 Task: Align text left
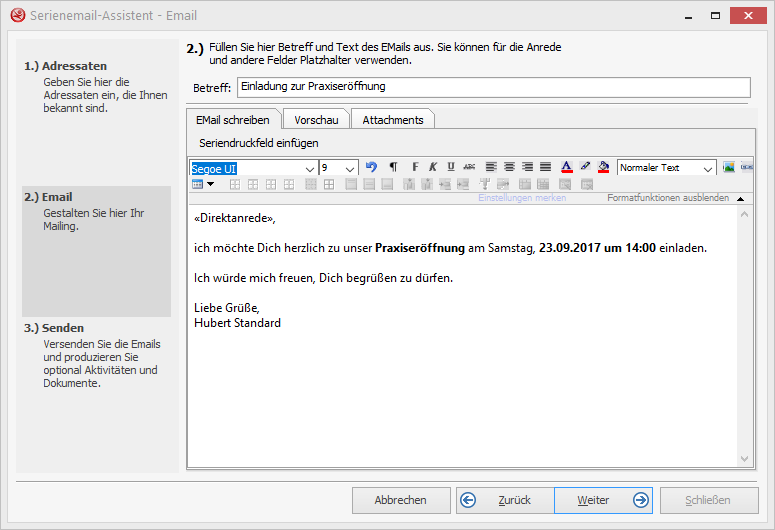491,167
